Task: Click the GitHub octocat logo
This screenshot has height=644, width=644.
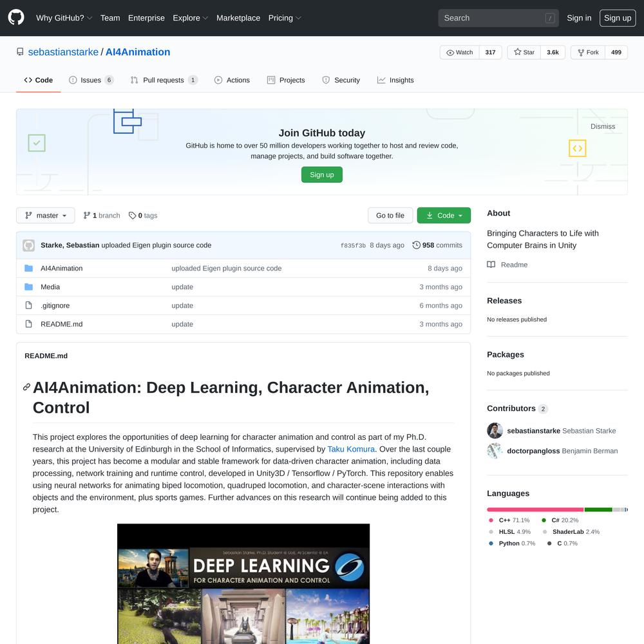Action: point(16,17)
